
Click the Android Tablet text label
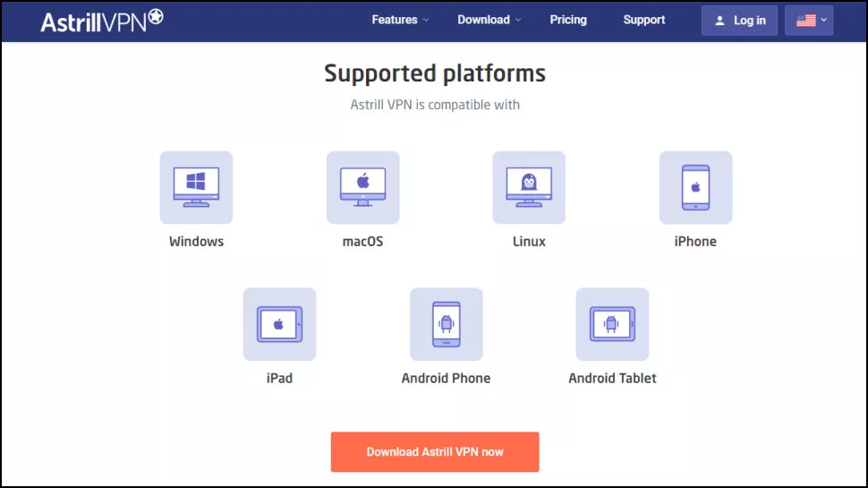pyautogui.click(x=612, y=379)
